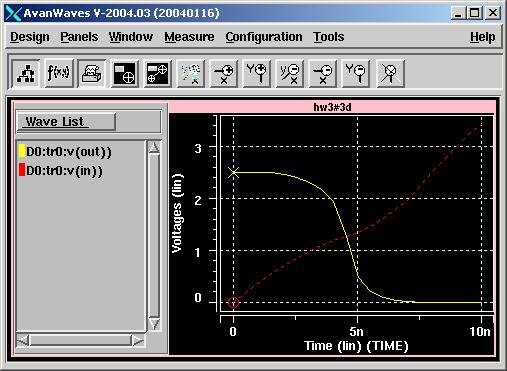Open the Panels menu

[x=79, y=37]
